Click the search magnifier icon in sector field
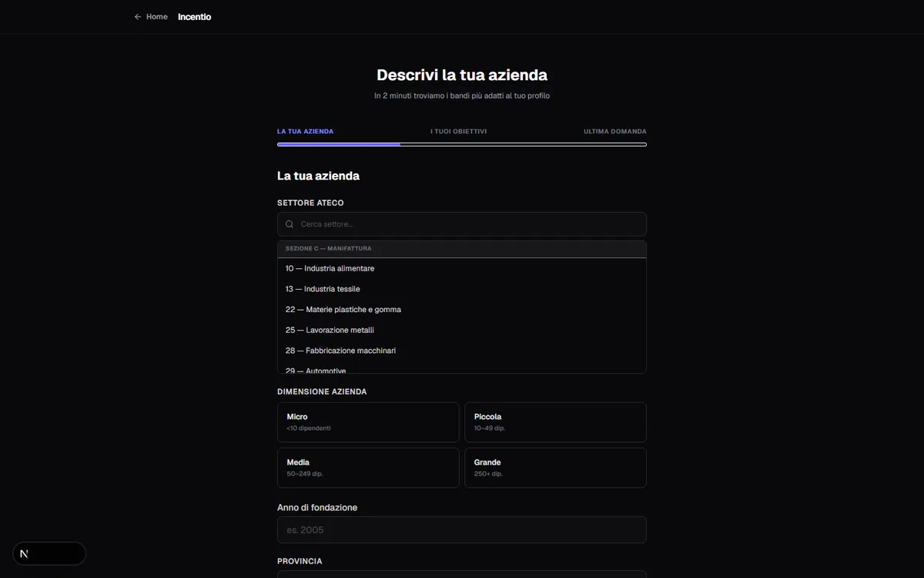924x578 pixels. pyautogui.click(x=290, y=224)
